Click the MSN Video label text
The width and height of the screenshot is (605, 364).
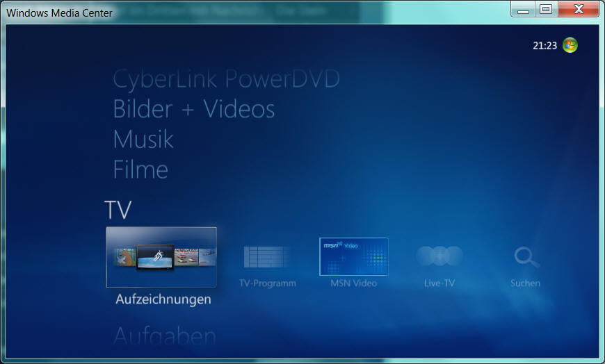point(353,283)
